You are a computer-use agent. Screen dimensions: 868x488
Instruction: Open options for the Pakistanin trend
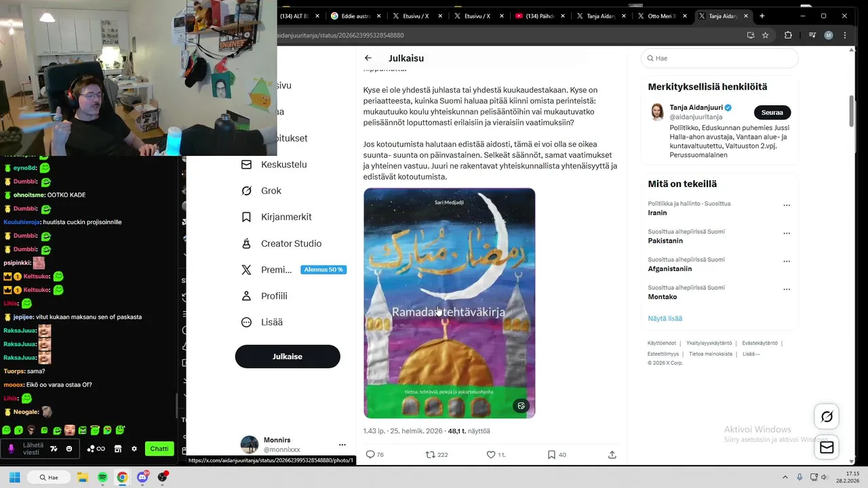click(x=787, y=233)
